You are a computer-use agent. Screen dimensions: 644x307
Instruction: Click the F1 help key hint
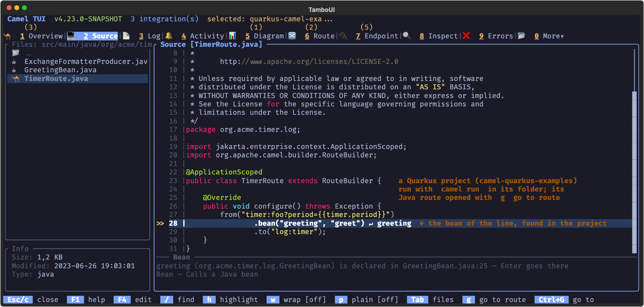click(x=86, y=300)
